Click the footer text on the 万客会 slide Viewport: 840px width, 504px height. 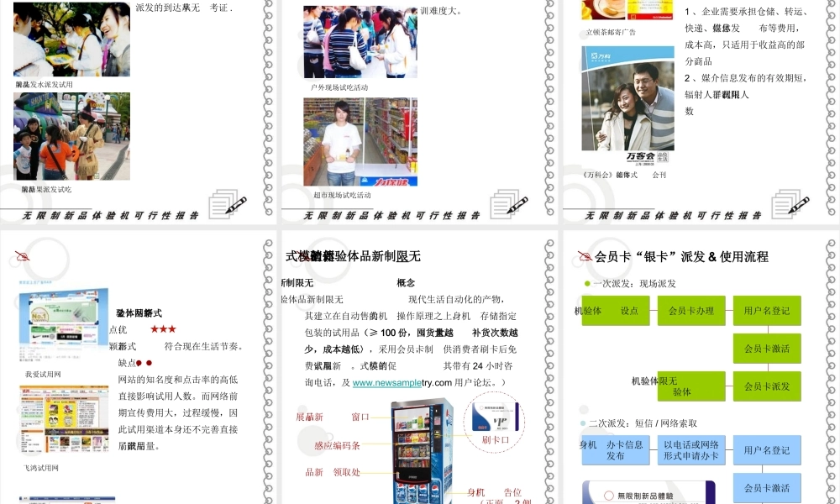click(x=674, y=215)
